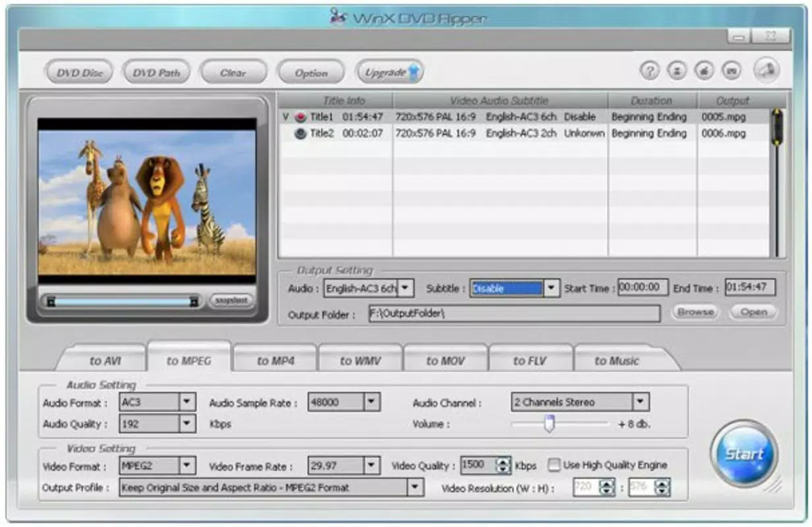Viewport: 812px width, 527px height.
Task: Click the Video Quality 1500 value field
Action: pyautogui.click(x=478, y=466)
